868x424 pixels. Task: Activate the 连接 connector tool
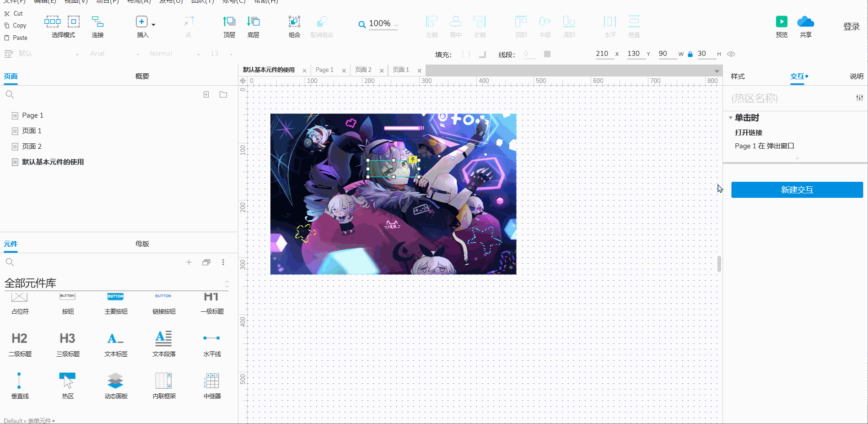tap(97, 22)
